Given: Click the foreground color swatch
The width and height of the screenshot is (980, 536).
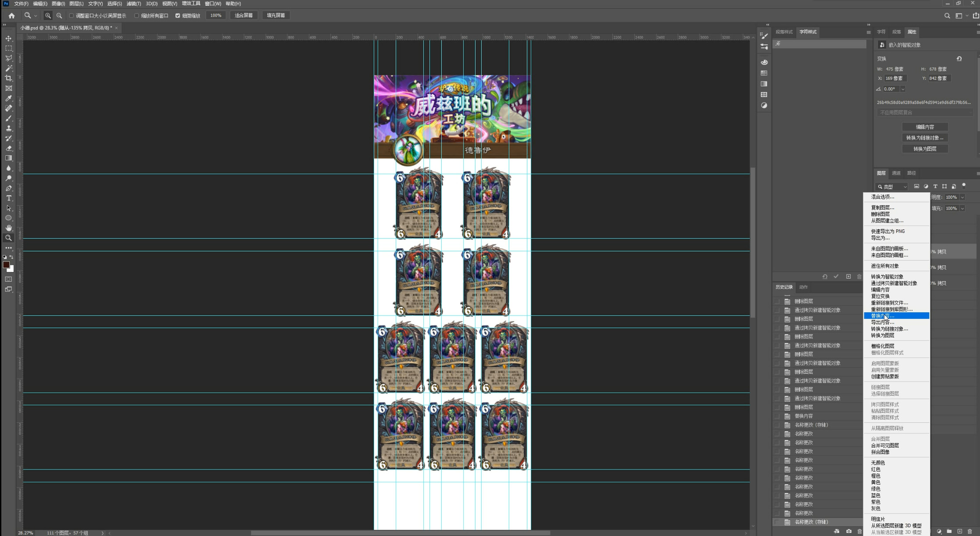Looking at the screenshot, I should click(6, 264).
